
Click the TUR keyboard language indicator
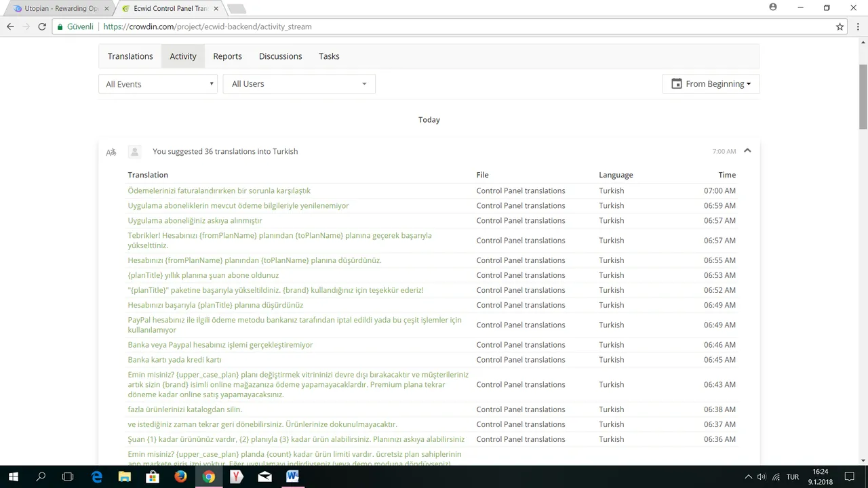tap(793, 477)
